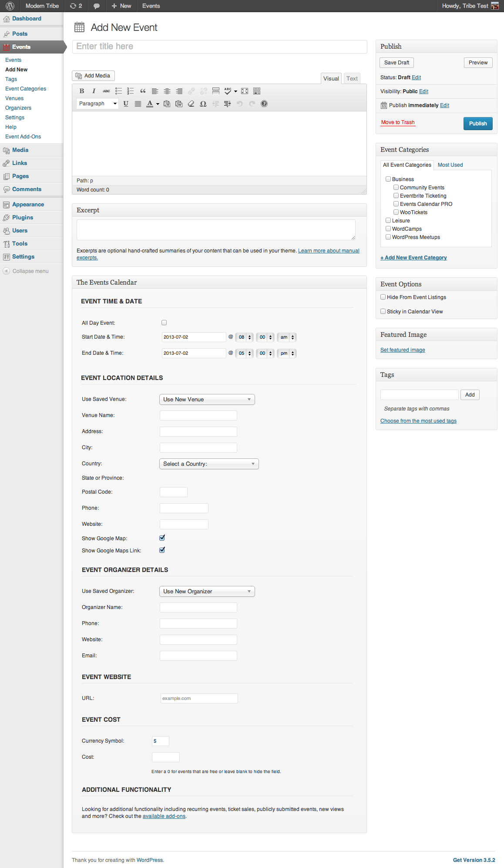This screenshot has width=504, height=868.
Task: Click the Start Date field 2013-07-02
Action: tap(194, 337)
